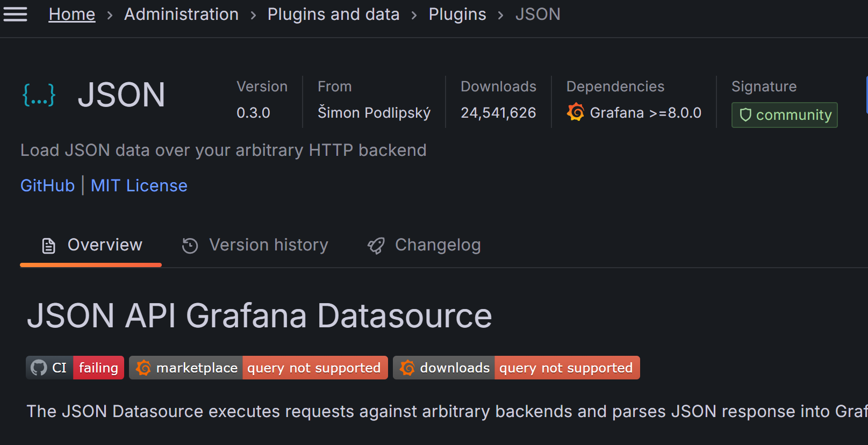Click the Grafana logo in Dependencies
The image size is (868, 445).
576,112
